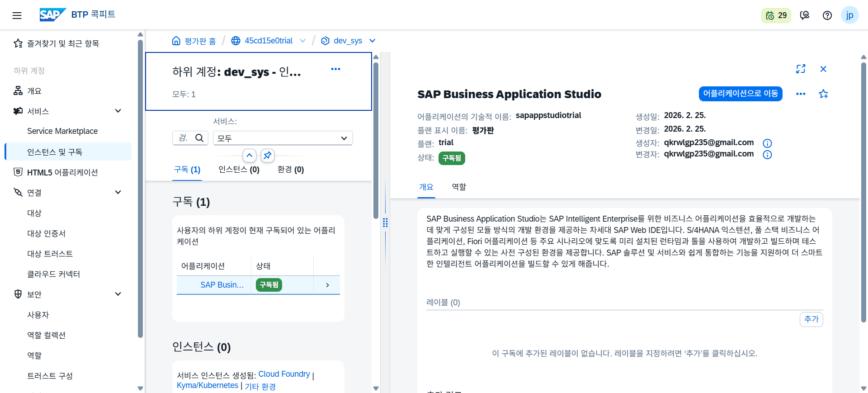The image size is (868, 393).
Task: Open the SAP Busin... application link
Action: click(222, 285)
